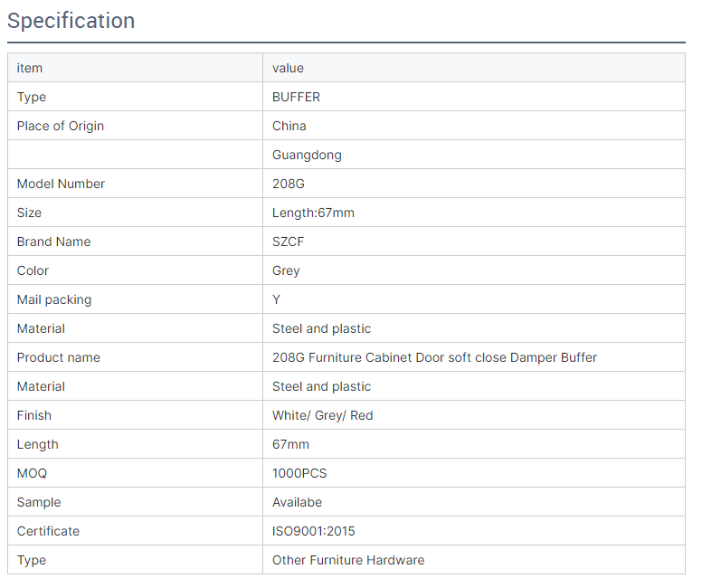Select the ISO9001:2015 certificate value
This screenshot has height=588, width=702.
(314, 531)
